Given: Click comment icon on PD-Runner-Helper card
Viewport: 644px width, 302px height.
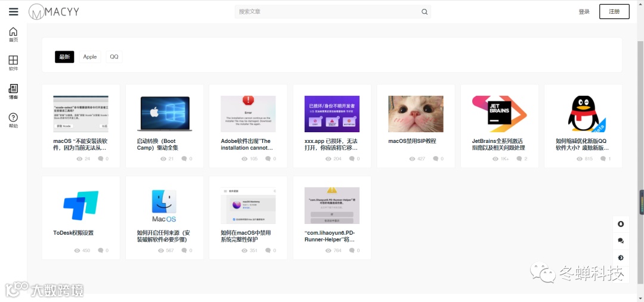Looking at the screenshot, I should tap(352, 250).
